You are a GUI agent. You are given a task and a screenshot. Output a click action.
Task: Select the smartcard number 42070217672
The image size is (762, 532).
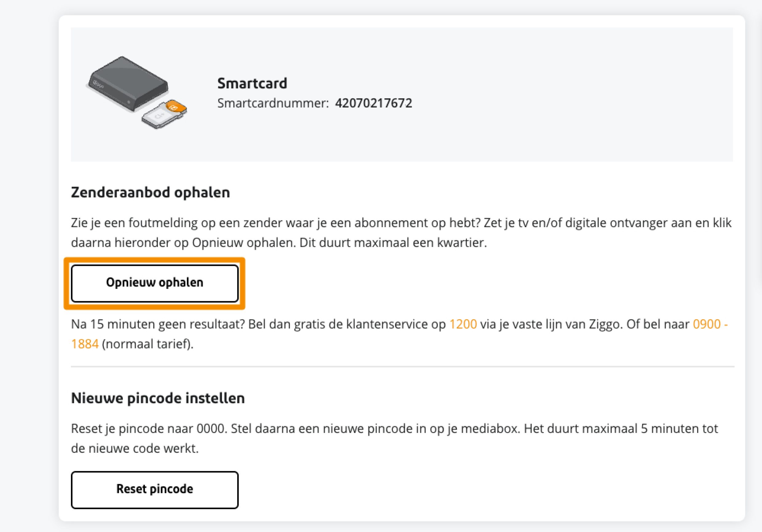pyautogui.click(x=373, y=103)
